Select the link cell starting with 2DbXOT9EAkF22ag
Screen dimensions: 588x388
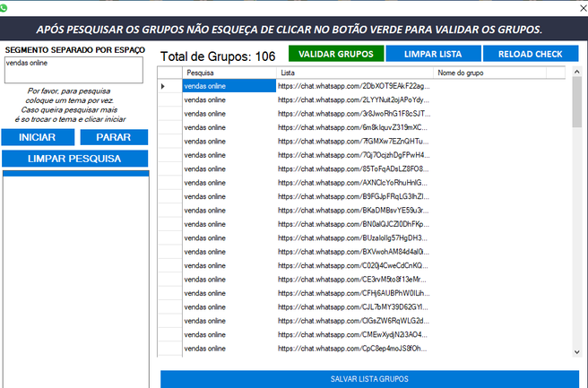(x=354, y=86)
